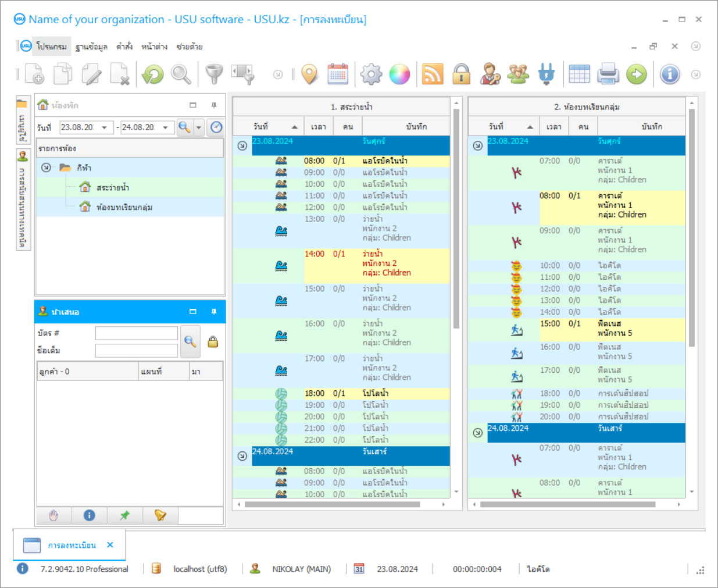Image resolution: width=718 pixels, height=588 pixels.
Task: Open the color wheel icon
Action: [x=399, y=74]
